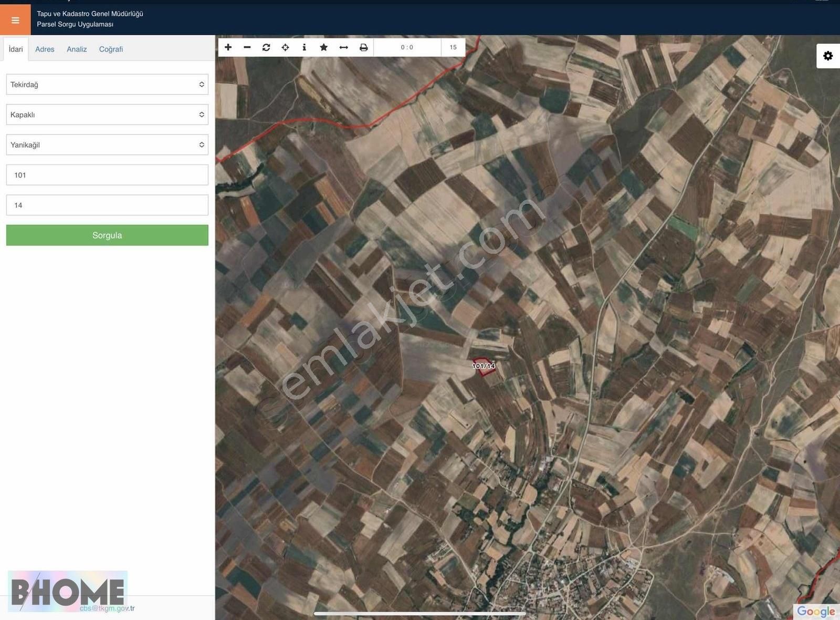Open map settings gear icon
Screen dimensions: 840x620
pos(828,56)
